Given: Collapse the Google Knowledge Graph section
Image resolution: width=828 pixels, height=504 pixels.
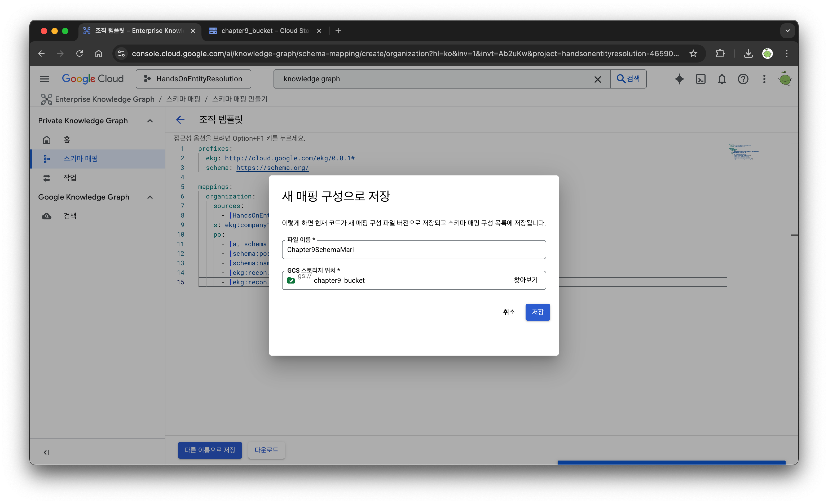Looking at the screenshot, I should coord(150,197).
